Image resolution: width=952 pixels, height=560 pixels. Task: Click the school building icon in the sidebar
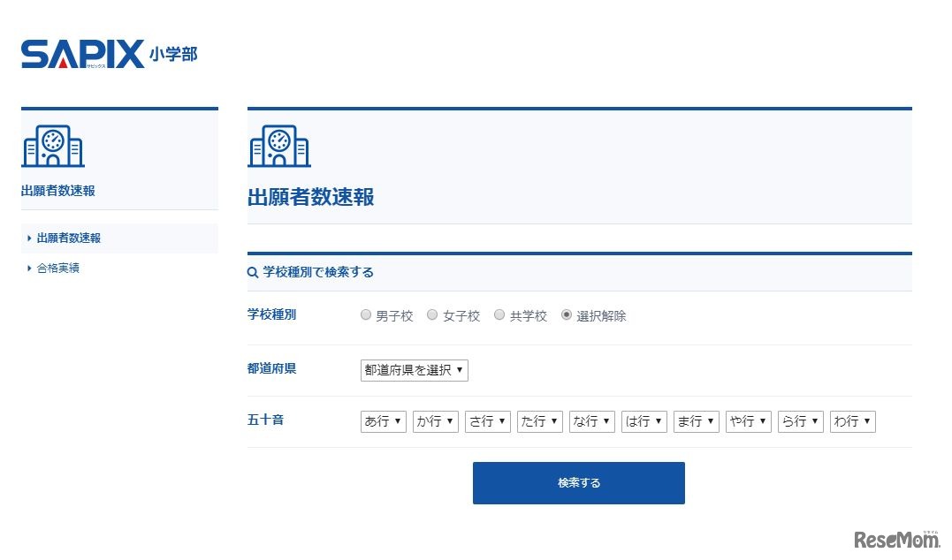click(x=52, y=146)
